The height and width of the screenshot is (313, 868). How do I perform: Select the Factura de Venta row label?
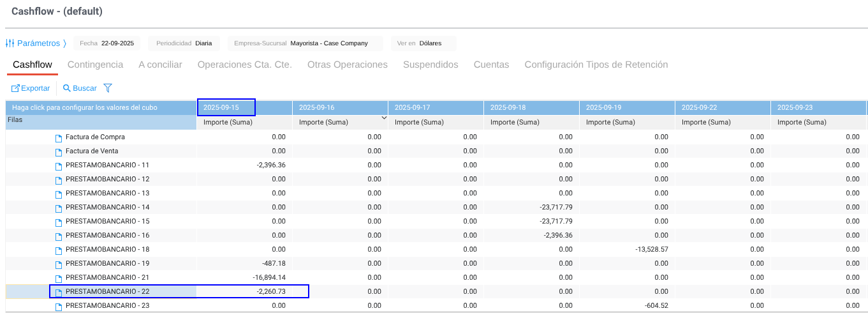(92, 151)
